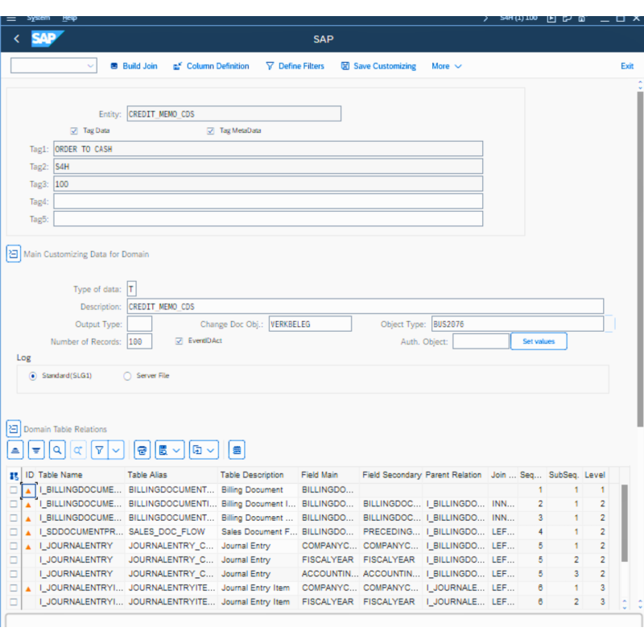The width and height of the screenshot is (644, 644).
Task: Open the Help menu
Action: tap(70, 18)
